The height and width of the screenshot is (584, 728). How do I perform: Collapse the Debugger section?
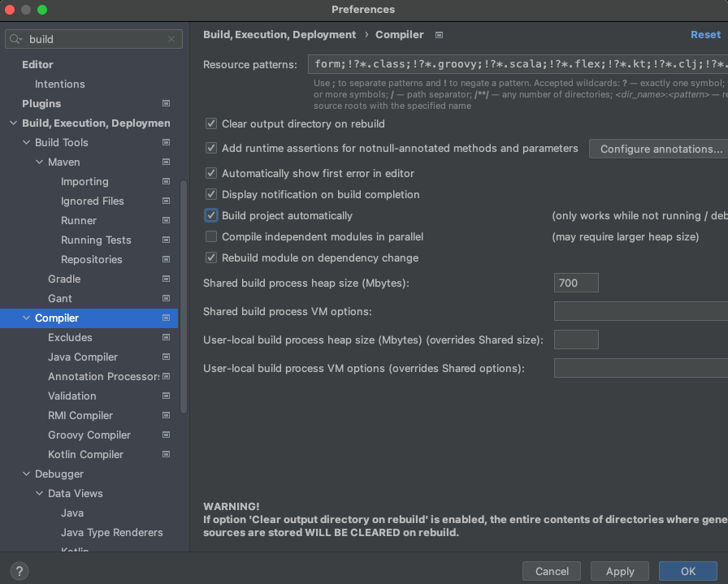[26, 474]
